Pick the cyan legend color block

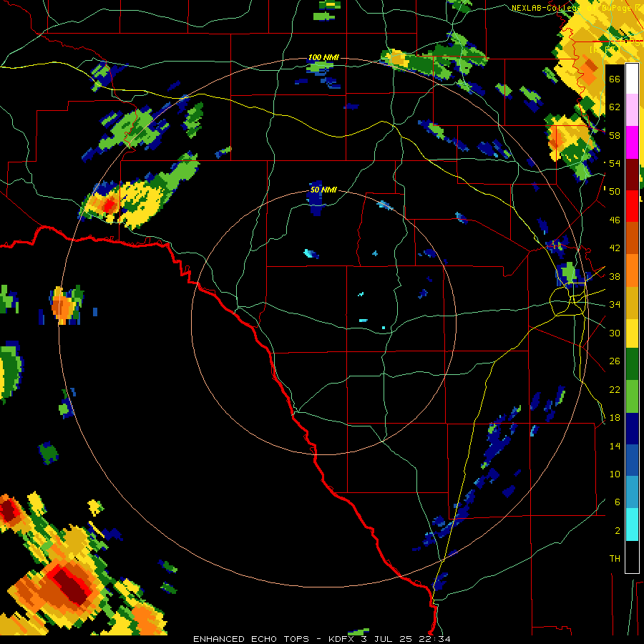tap(632, 525)
